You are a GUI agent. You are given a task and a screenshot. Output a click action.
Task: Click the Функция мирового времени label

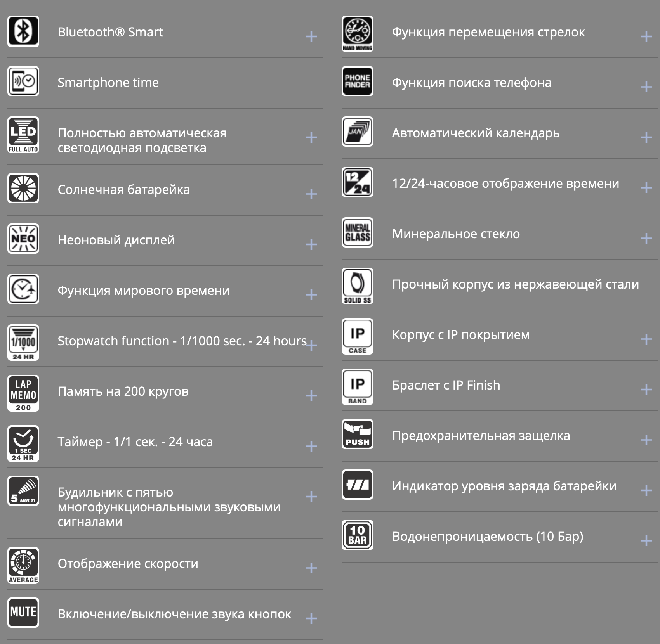point(144,290)
